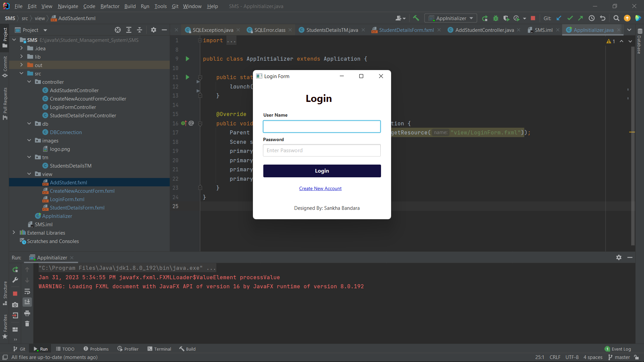The image size is (644, 362).
Task: Open Search Everywhere magnifier icon
Action: point(616,18)
